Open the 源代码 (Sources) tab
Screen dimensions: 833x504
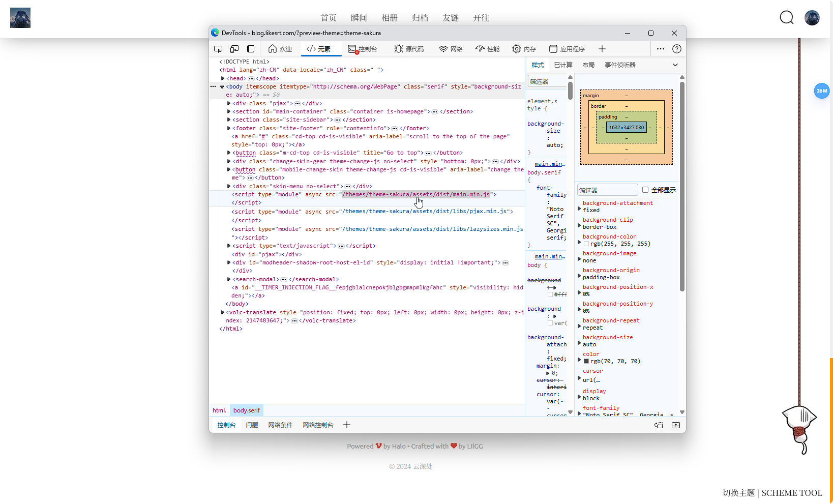pyautogui.click(x=409, y=49)
